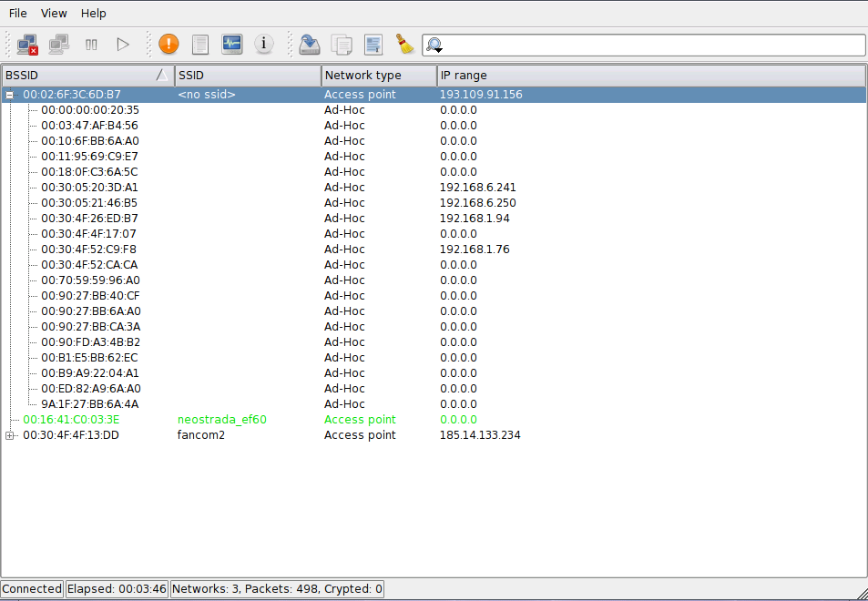
Task: Click the drive with blue arrow icon
Action: 310,45
